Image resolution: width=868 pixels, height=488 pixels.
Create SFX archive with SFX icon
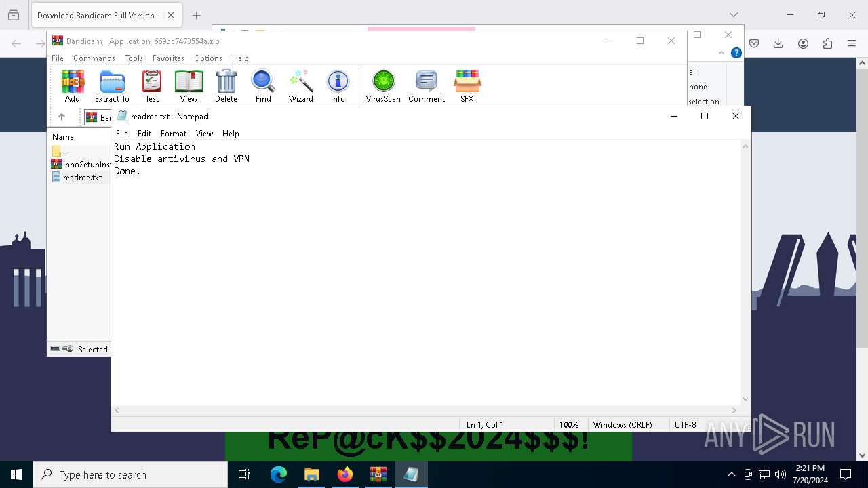click(x=467, y=86)
